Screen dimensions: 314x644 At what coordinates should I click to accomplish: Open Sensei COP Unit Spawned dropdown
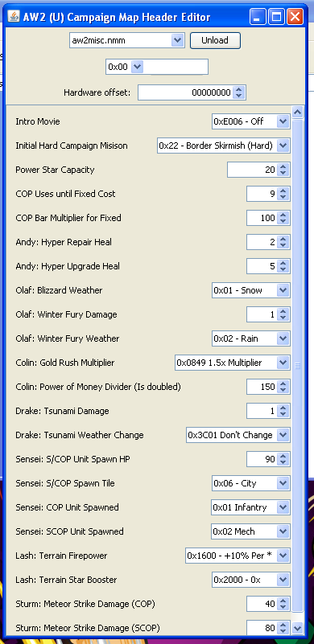pyautogui.click(x=283, y=507)
